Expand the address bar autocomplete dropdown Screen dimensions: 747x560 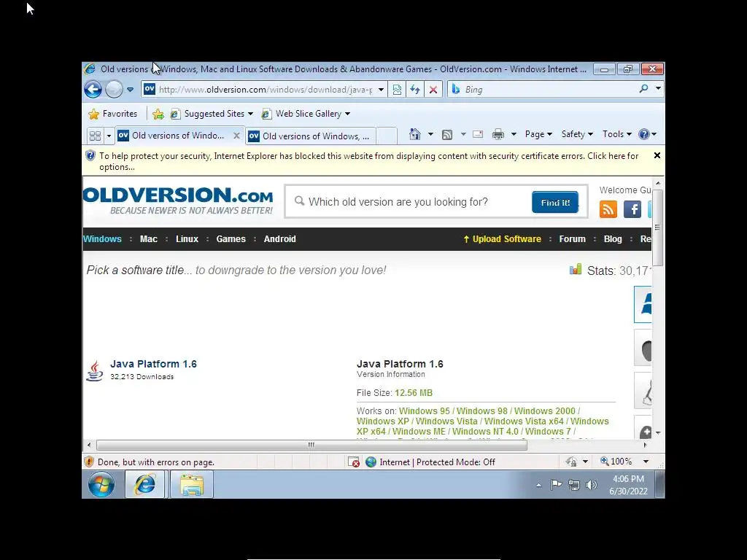point(381,90)
